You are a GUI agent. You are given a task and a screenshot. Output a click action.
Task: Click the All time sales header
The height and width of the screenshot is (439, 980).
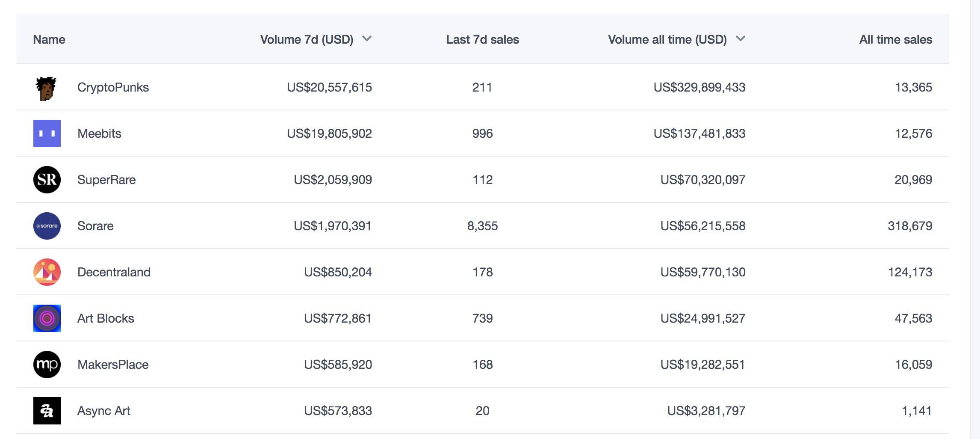895,39
